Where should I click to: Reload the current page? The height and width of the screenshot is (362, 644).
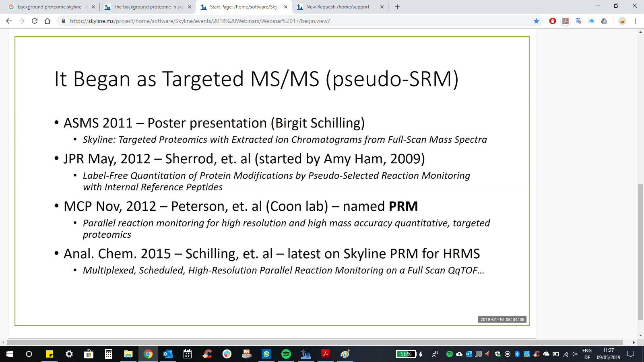pyautogui.click(x=35, y=21)
